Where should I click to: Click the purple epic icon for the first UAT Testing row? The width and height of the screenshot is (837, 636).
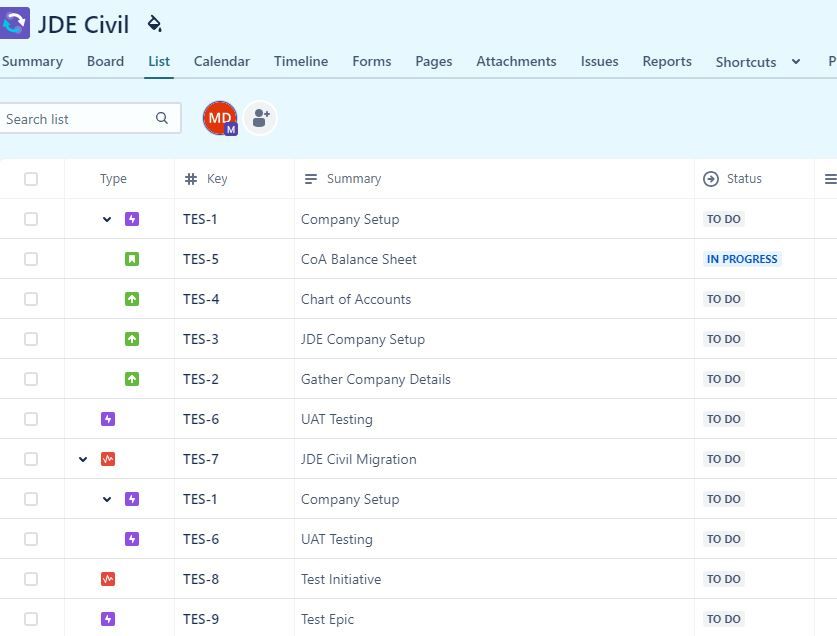pyautogui.click(x=108, y=419)
